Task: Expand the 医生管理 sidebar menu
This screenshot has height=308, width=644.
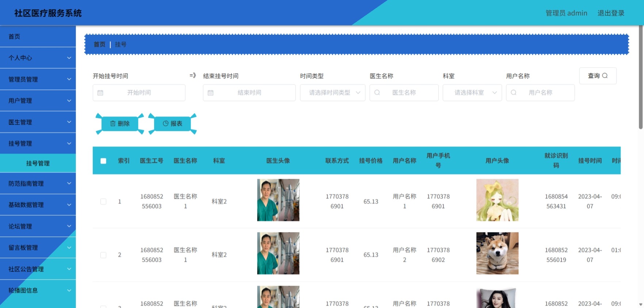Action: click(x=38, y=122)
